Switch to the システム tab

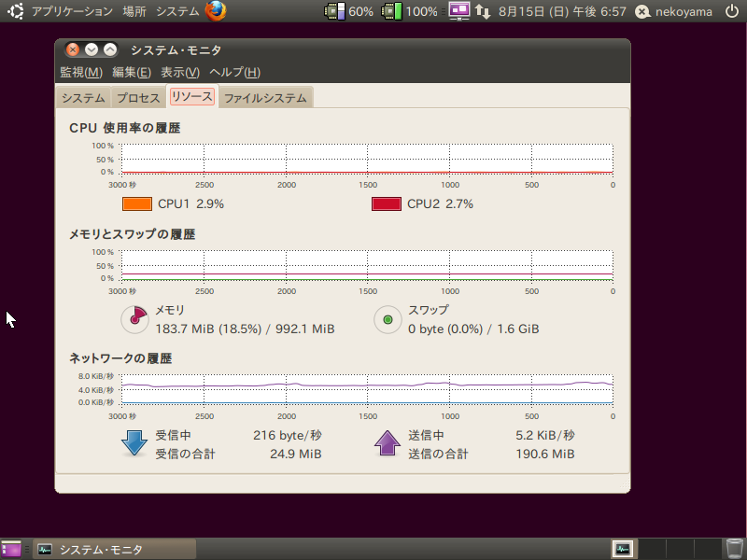pyautogui.click(x=83, y=98)
